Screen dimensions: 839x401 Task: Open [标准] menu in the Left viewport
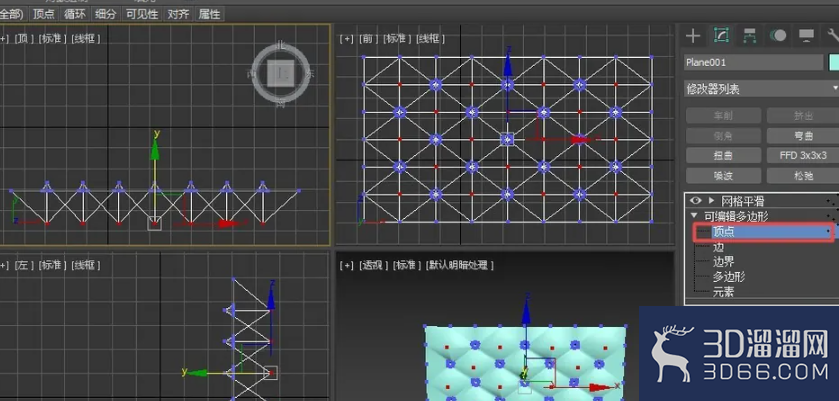pos(52,264)
